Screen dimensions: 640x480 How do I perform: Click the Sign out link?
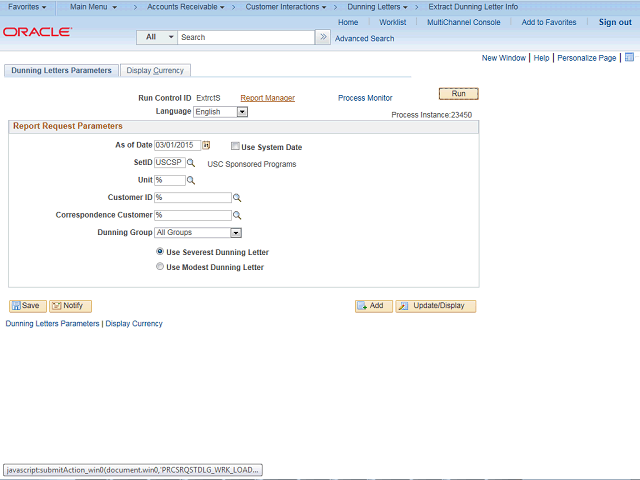click(x=615, y=22)
